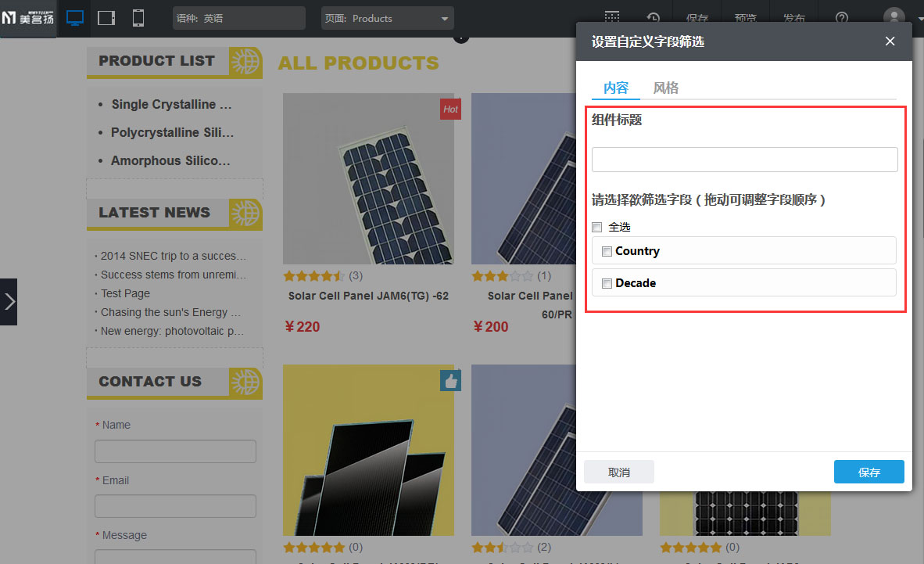Image resolution: width=924 pixels, height=564 pixels.
Task: Click the blue 保存 button in dialog
Action: 868,472
